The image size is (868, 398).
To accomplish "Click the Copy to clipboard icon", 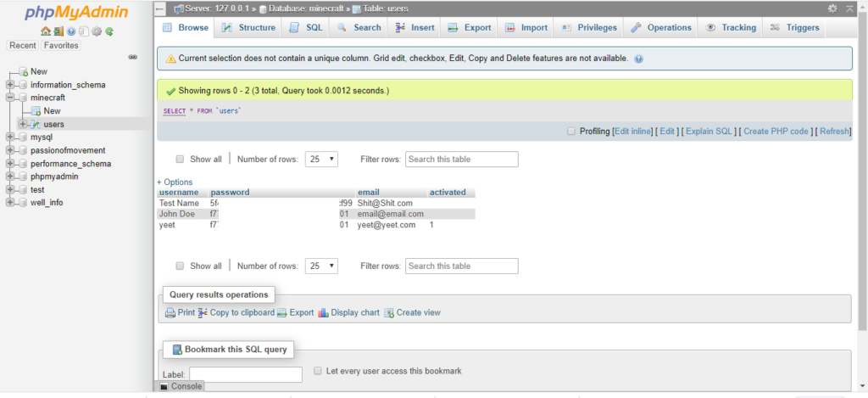I will point(203,312).
